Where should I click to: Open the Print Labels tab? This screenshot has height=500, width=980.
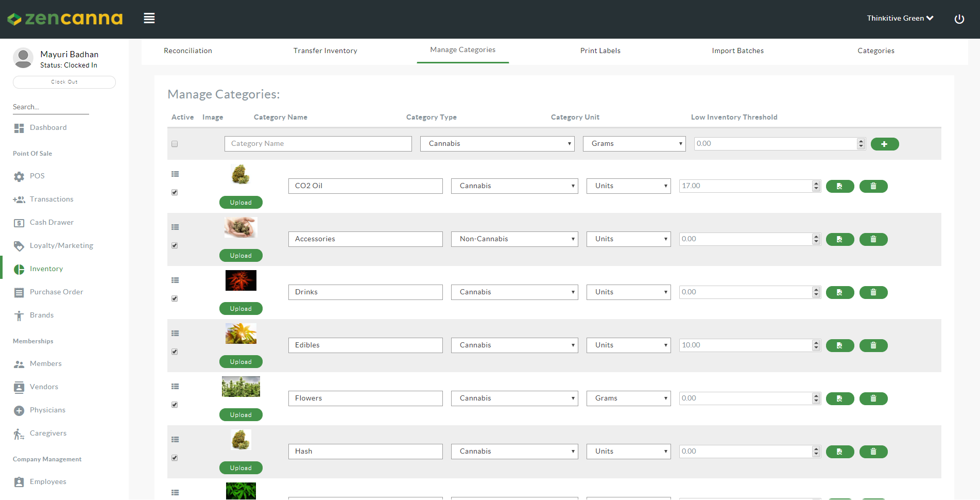(x=600, y=51)
